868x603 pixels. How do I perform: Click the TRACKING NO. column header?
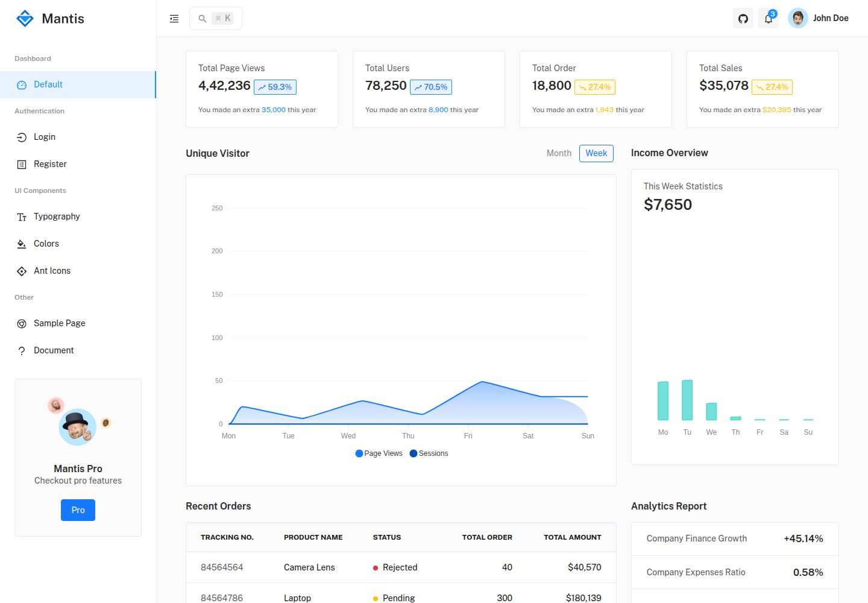(x=227, y=537)
